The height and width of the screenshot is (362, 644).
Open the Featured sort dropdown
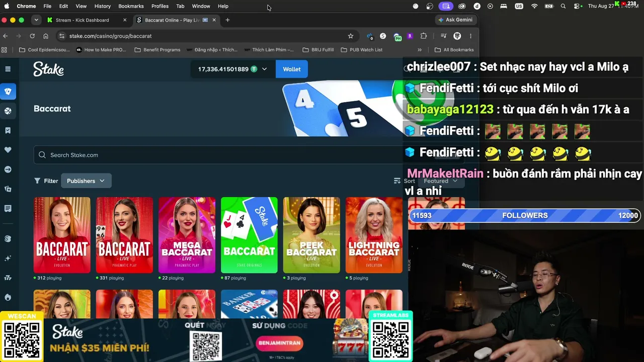point(440,181)
